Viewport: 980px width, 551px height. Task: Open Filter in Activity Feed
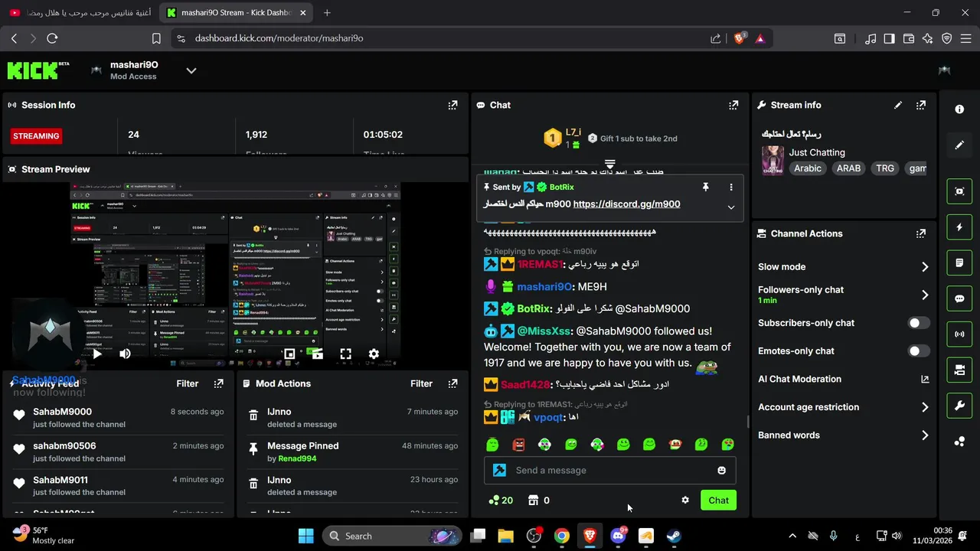pyautogui.click(x=188, y=383)
